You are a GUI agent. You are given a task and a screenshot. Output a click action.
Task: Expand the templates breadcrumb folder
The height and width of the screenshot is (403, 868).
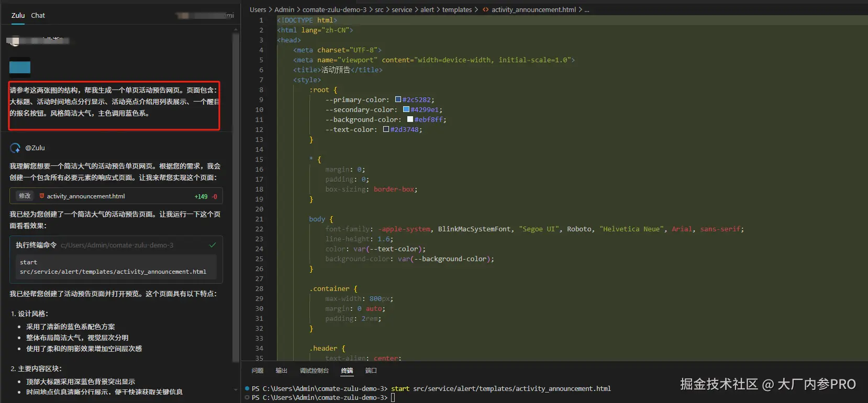point(457,9)
